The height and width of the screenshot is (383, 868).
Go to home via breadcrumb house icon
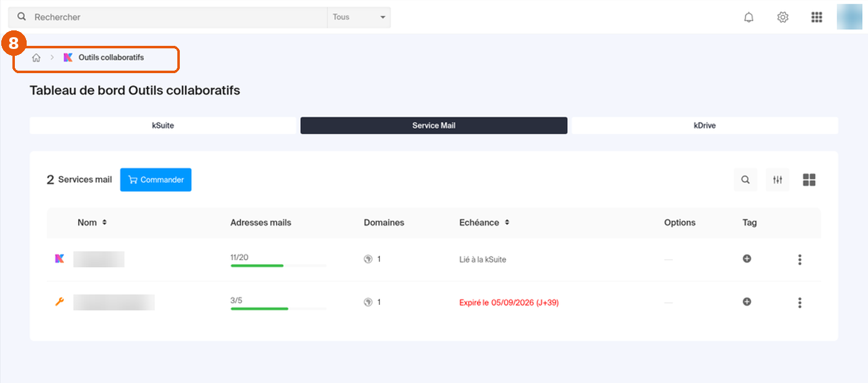[37, 58]
